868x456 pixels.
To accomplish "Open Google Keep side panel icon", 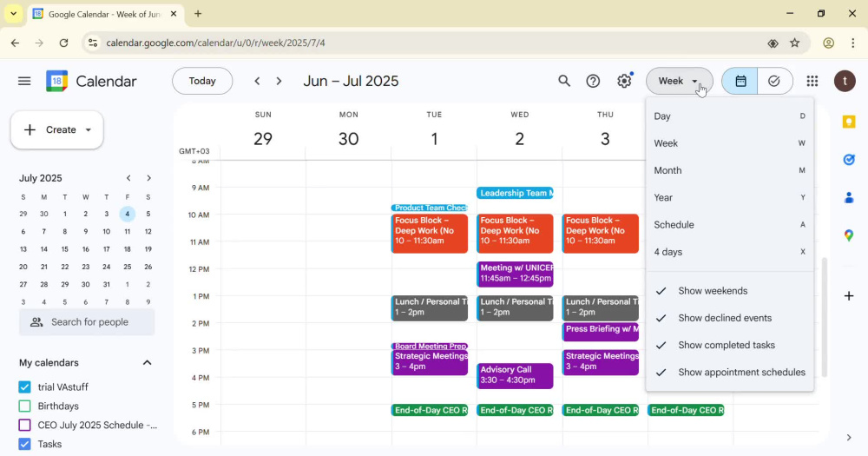I will tap(849, 122).
